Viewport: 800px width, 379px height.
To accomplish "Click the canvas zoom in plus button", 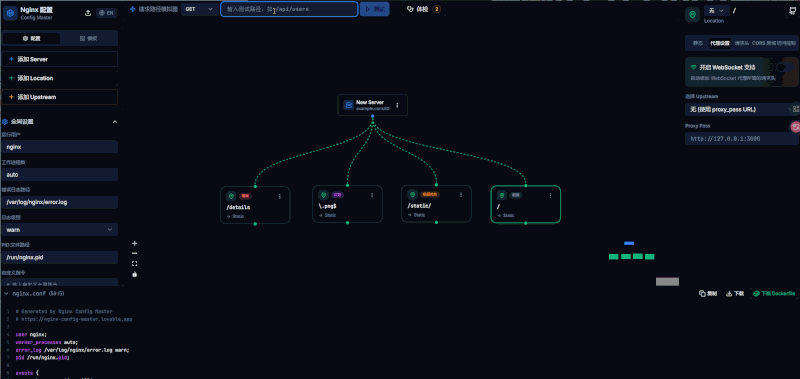I will click(x=135, y=243).
